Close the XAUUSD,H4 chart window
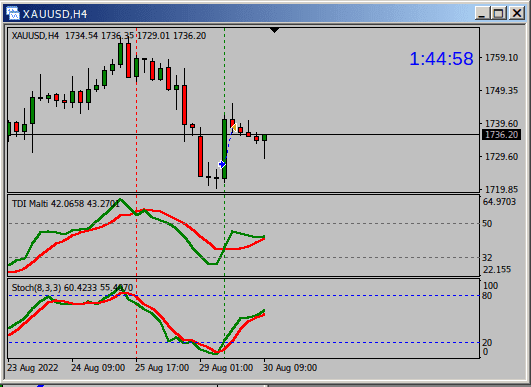Viewport: 531px width, 387px height. (517, 13)
